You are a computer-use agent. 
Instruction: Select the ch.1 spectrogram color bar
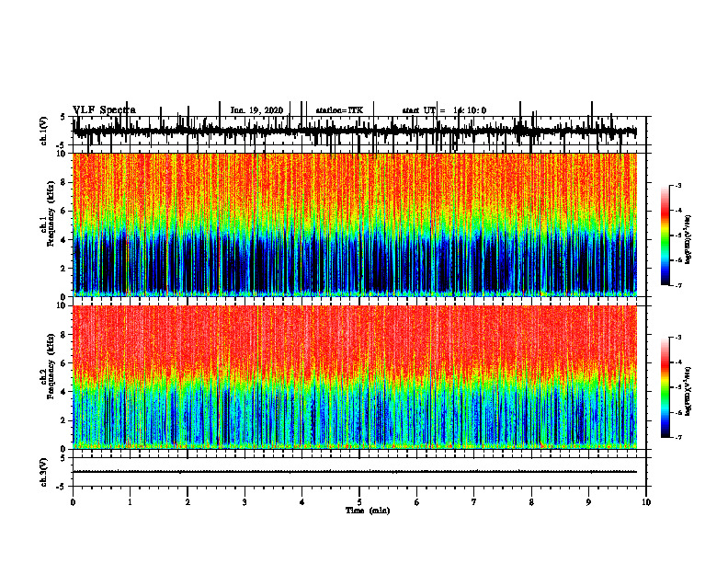pyautogui.click(x=665, y=235)
